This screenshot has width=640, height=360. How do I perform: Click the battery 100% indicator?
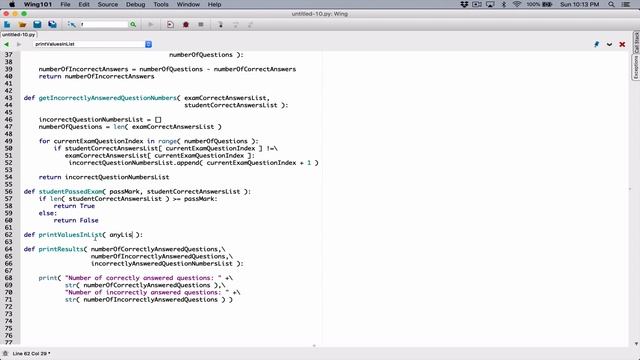point(539,4)
